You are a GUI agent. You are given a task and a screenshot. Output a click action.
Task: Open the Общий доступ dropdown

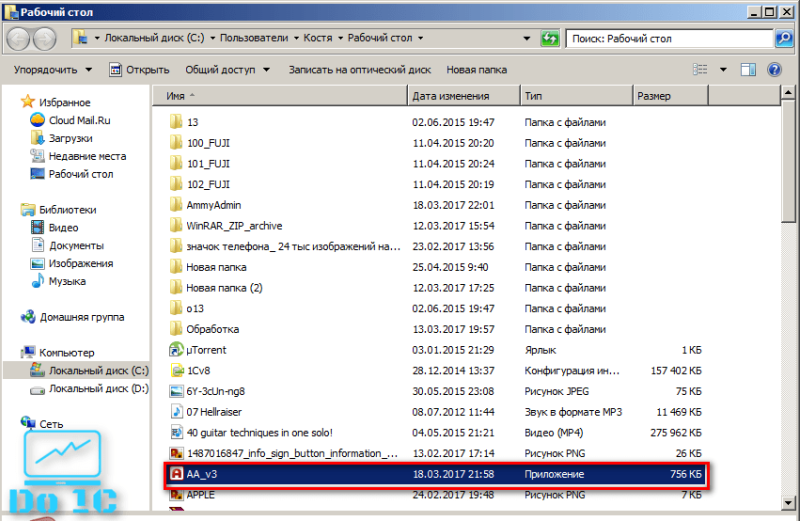click(x=227, y=70)
